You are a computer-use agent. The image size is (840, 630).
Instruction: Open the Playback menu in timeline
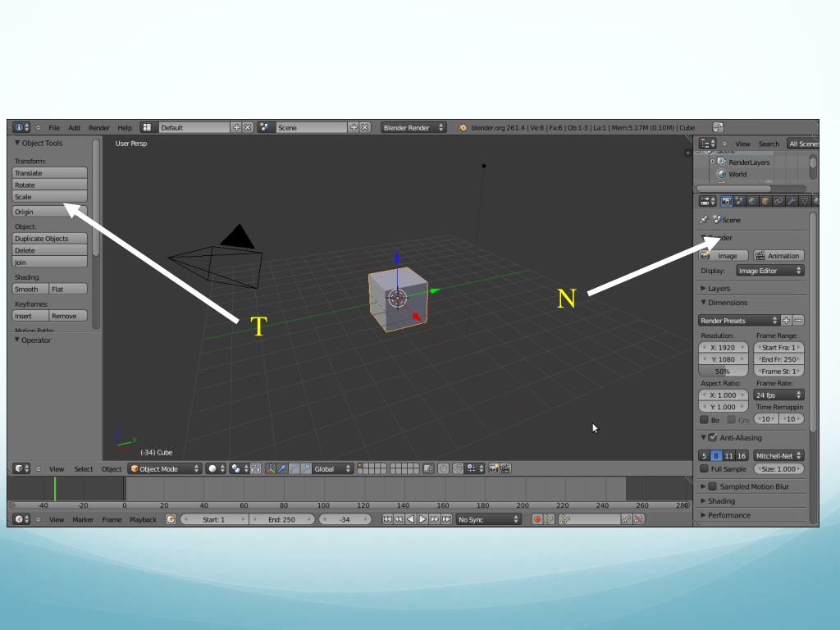[x=143, y=519]
